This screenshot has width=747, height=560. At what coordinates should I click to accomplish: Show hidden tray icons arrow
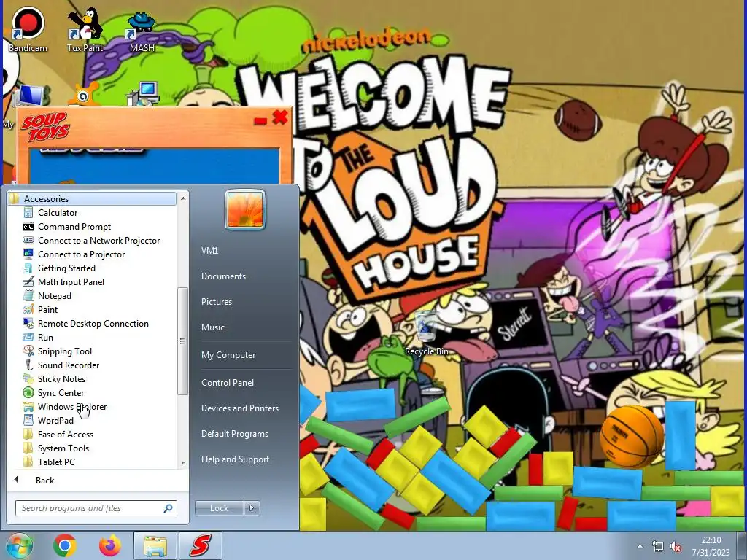pyautogui.click(x=640, y=547)
